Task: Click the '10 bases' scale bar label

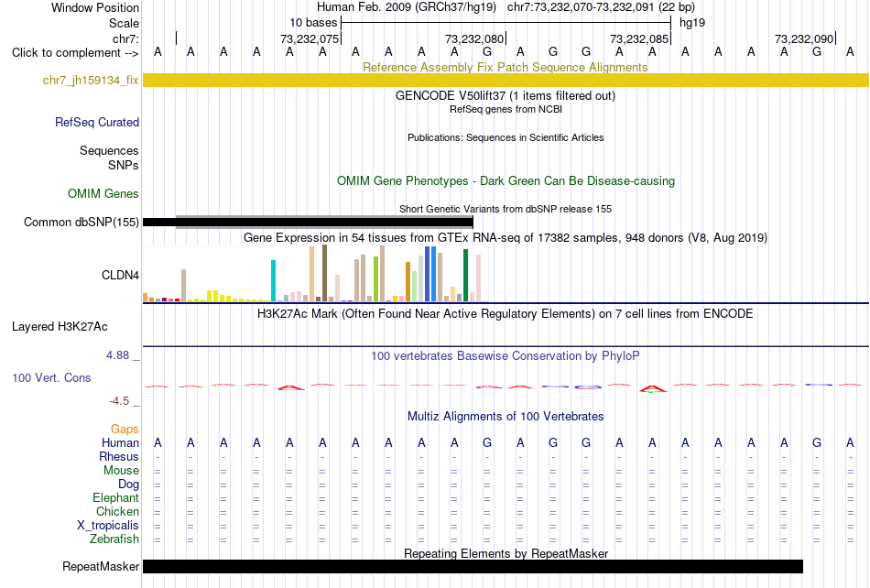Action: point(313,23)
